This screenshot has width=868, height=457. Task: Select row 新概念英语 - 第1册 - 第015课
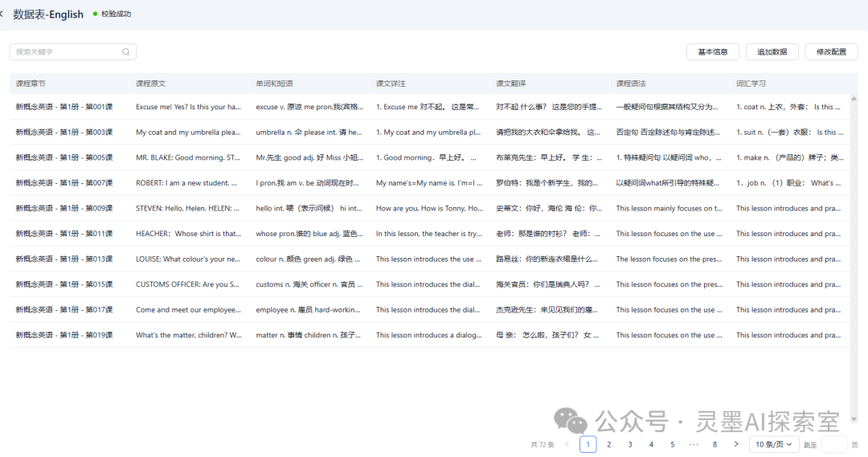point(429,284)
